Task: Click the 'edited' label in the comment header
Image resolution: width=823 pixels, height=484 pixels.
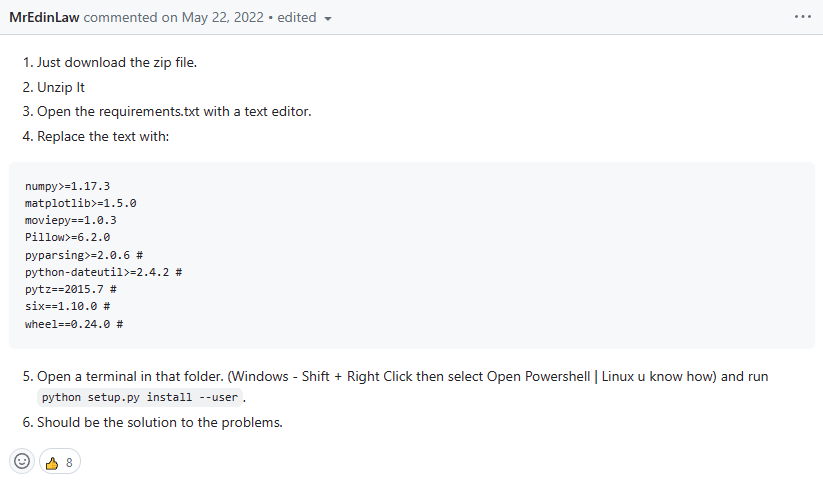Action: pos(296,17)
